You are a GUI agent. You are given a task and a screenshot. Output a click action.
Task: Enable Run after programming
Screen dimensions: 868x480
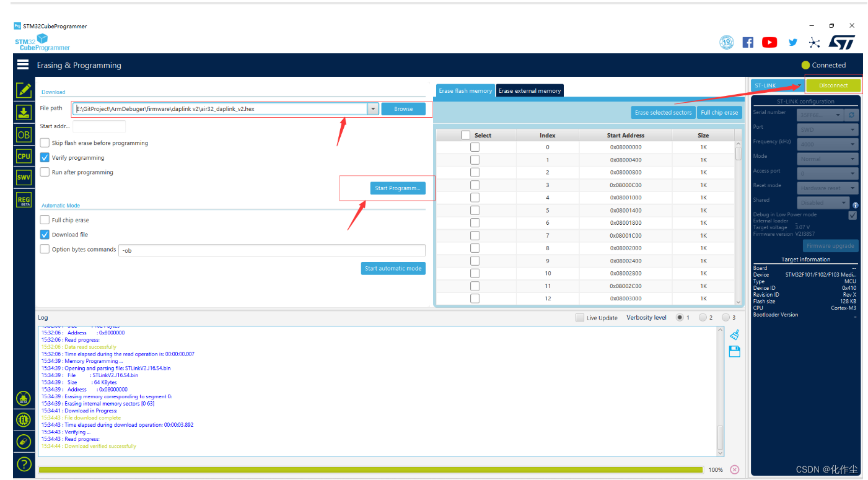45,172
